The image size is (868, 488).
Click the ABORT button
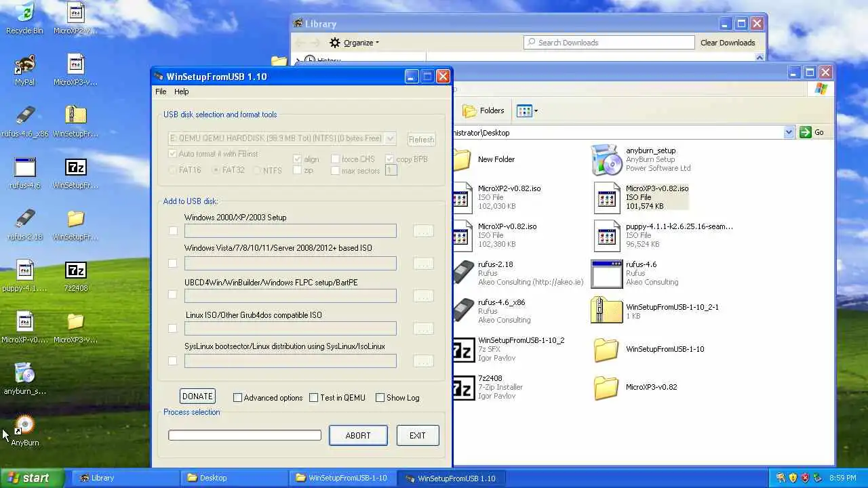(x=358, y=436)
